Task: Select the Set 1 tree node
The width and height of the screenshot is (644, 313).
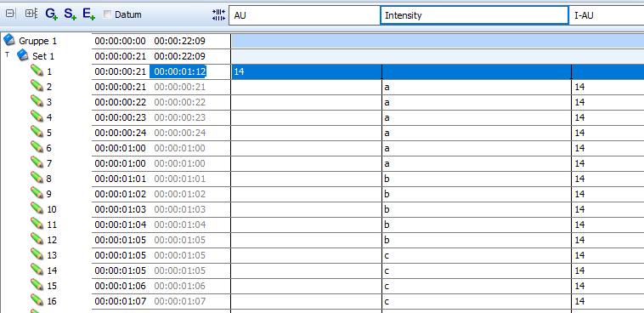Action: 43,56
